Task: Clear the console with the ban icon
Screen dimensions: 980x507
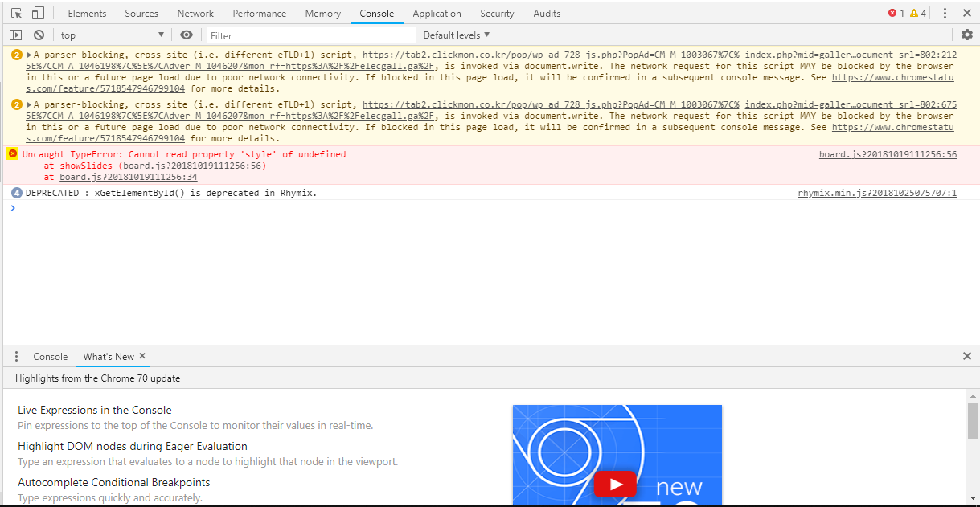Action: (x=39, y=35)
